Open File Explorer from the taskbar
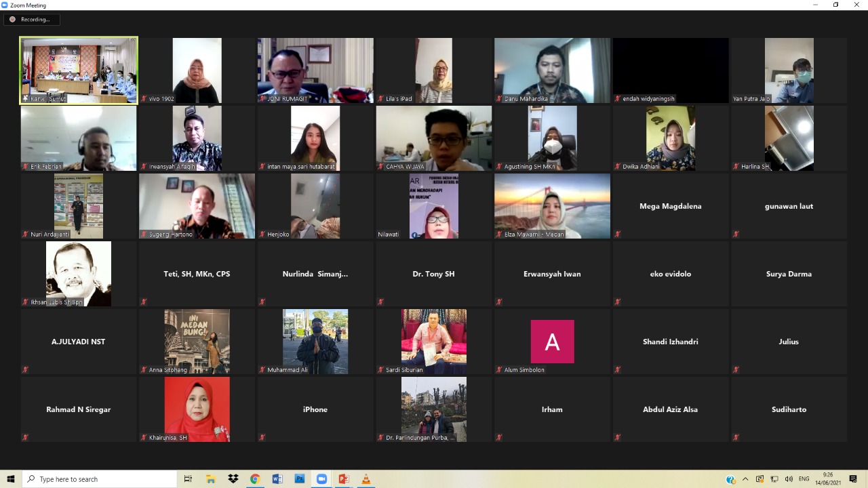Screen dimensions: 868x488 211,479
